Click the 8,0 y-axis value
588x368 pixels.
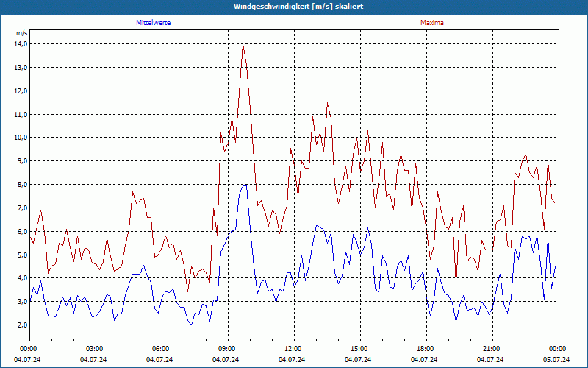(x=23, y=185)
